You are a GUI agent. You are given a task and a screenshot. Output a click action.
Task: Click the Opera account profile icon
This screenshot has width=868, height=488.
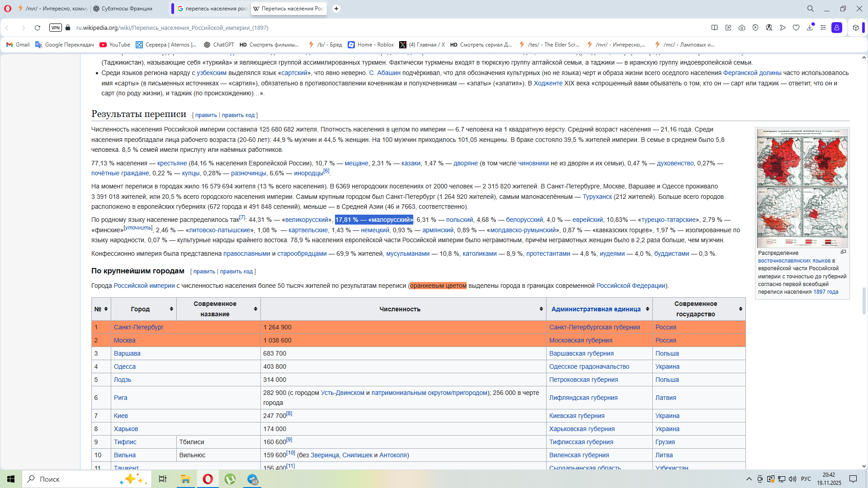click(x=837, y=28)
